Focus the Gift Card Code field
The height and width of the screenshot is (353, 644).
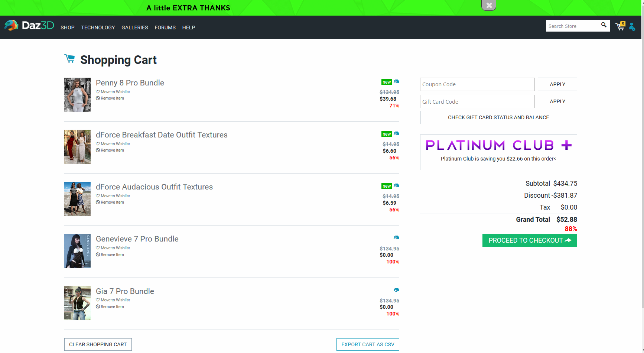point(477,101)
